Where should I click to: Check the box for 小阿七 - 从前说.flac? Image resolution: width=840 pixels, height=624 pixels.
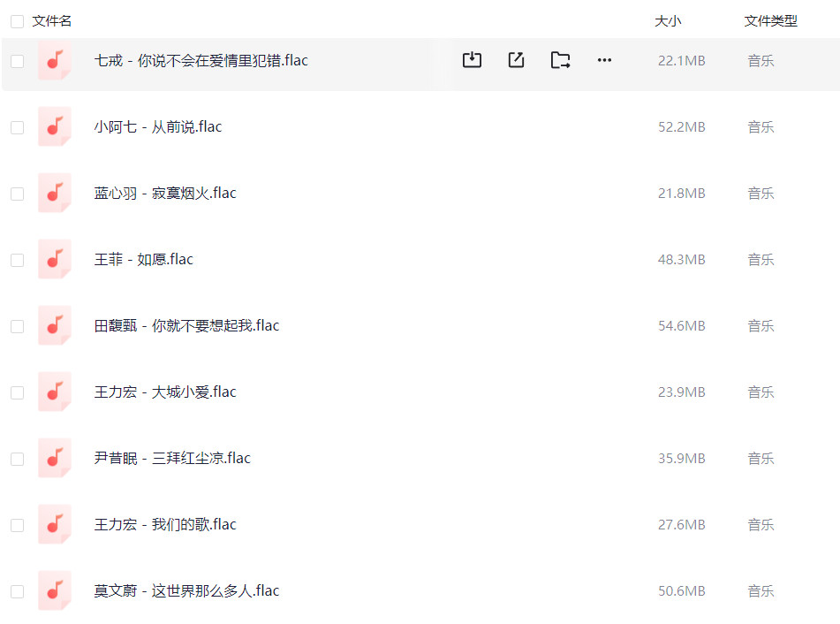click(18, 127)
